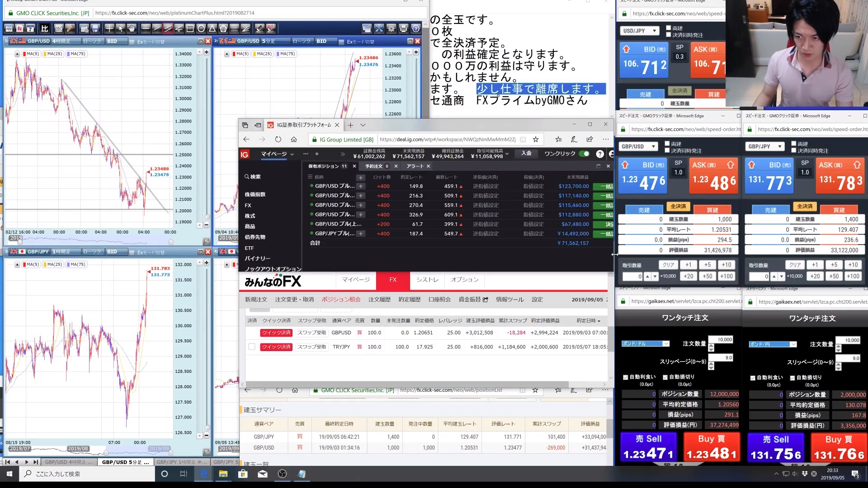Toggle Exモード切替 on GBP/USD 4時間足 chart
Viewport: 868px width, 488px height.
(x=132, y=42)
